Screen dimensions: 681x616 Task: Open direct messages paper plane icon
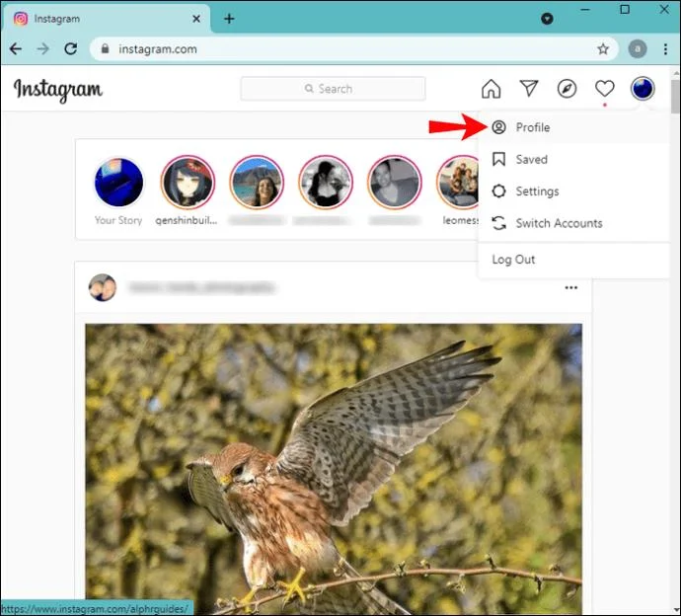pyautogui.click(x=529, y=89)
